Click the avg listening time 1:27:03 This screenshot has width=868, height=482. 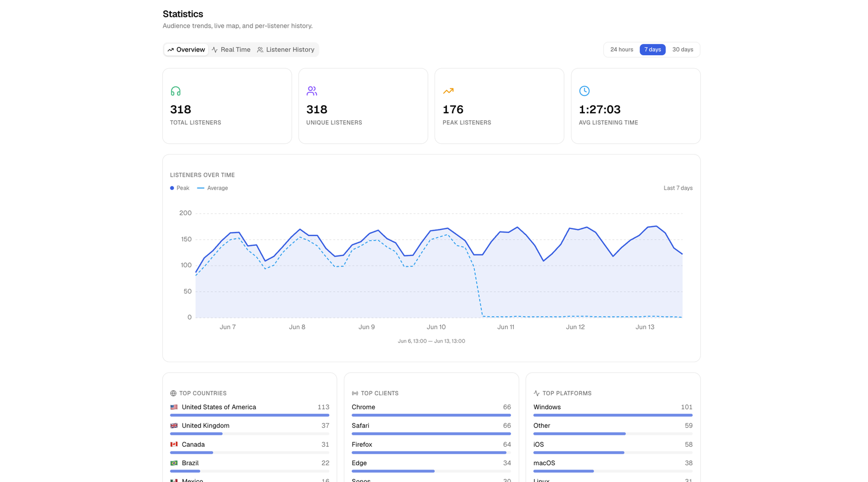(599, 110)
